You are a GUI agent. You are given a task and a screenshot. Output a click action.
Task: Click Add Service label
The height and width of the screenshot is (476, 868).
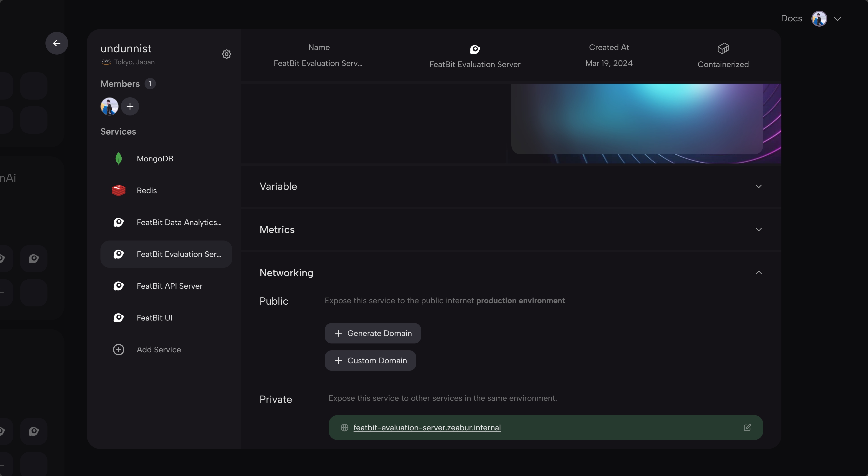click(x=159, y=350)
